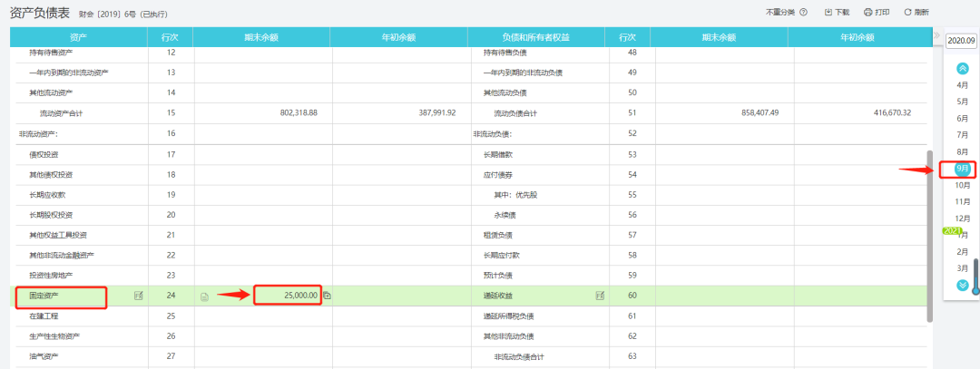The width and height of the screenshot is (980, 369).
Task: Click the copy icon beside 25,000.00
Action: coord(327,296)
